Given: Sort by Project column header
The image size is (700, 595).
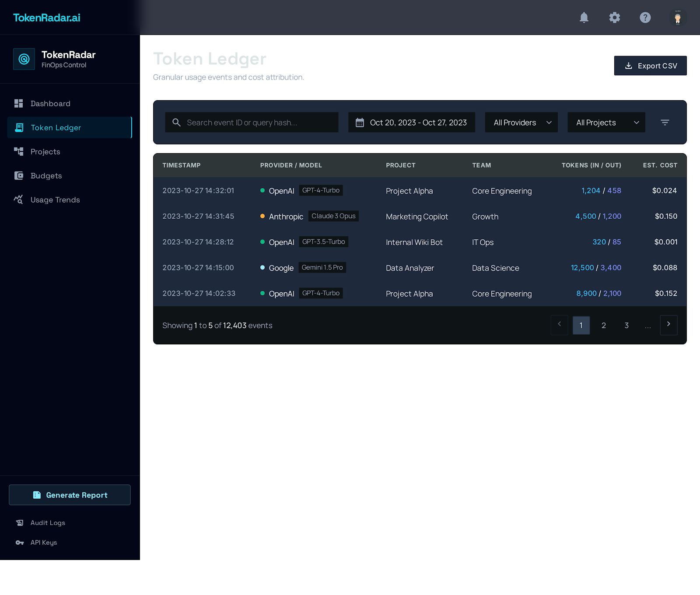Looking at the screenshot, I should click(x=401, y=165).
